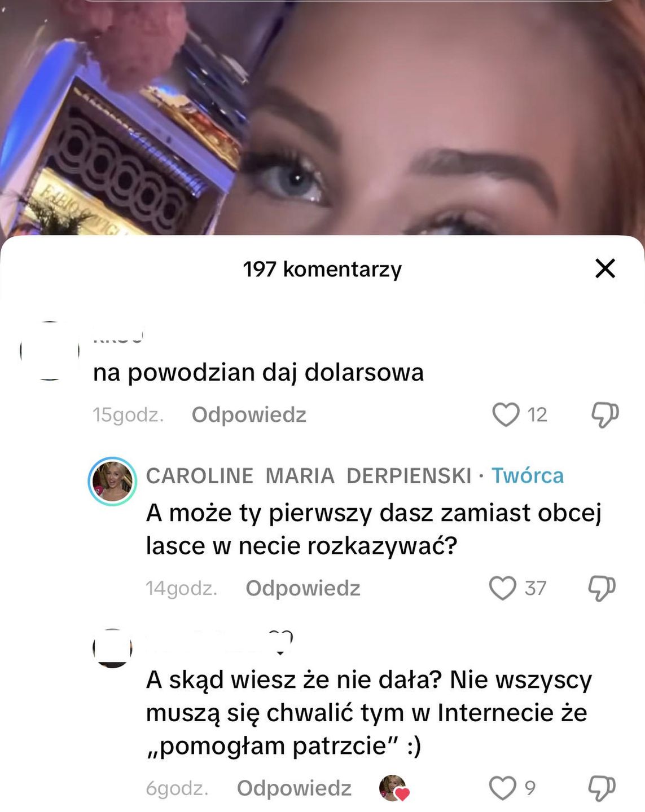Tap the '197 komentarzy' header
645x812 pixels.
[322, 269]
